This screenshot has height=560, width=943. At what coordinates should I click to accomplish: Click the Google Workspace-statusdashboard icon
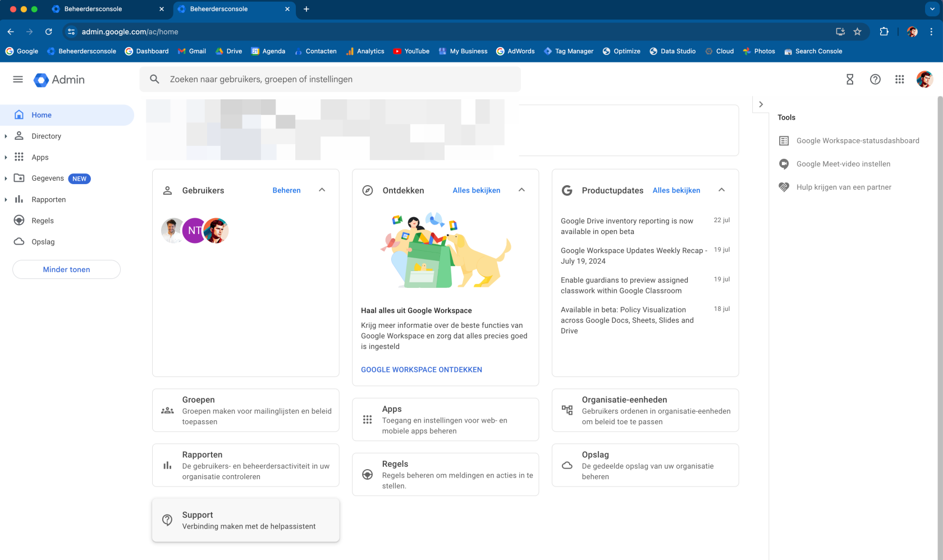click(x=784, y=141)
